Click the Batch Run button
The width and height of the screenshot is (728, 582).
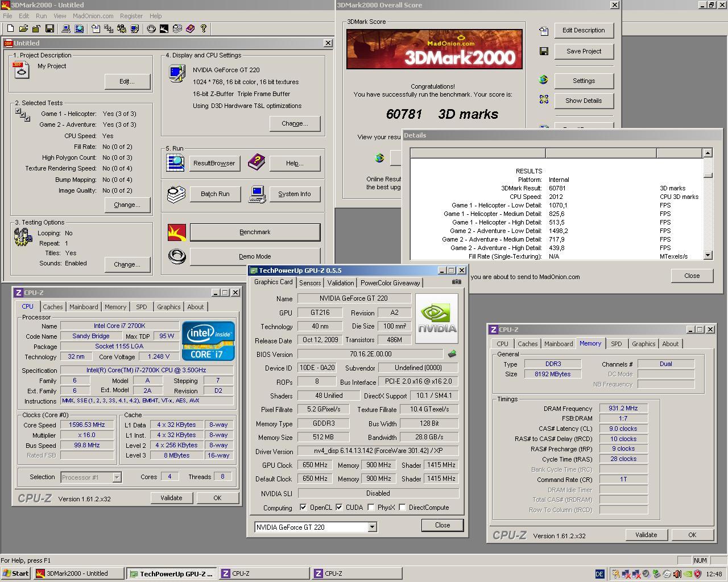(x=215, y=194)
